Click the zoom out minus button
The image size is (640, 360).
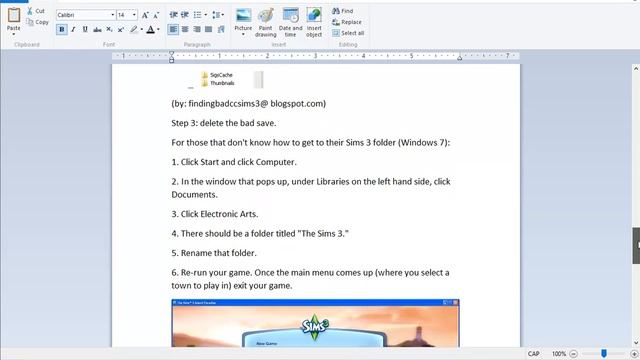click(573, 354)
